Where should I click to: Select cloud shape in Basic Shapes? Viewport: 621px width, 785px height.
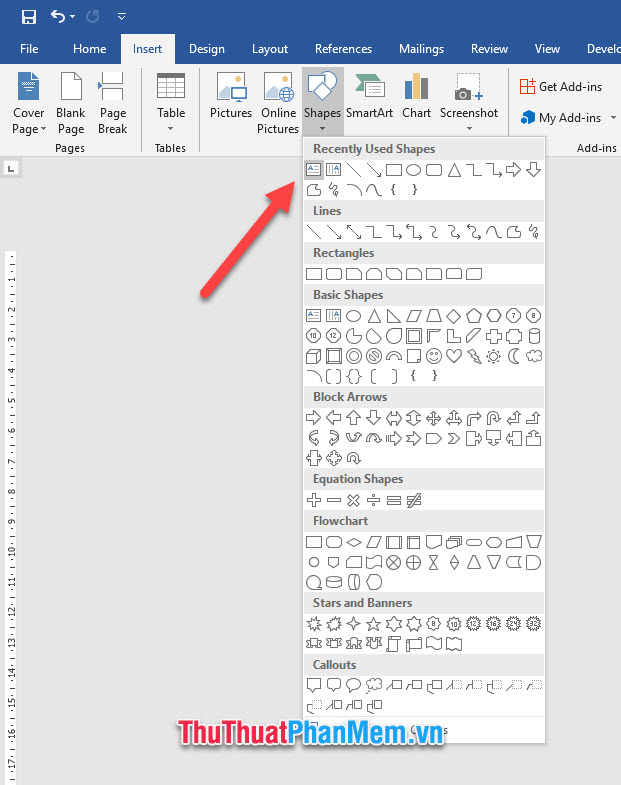coord(534,356)
